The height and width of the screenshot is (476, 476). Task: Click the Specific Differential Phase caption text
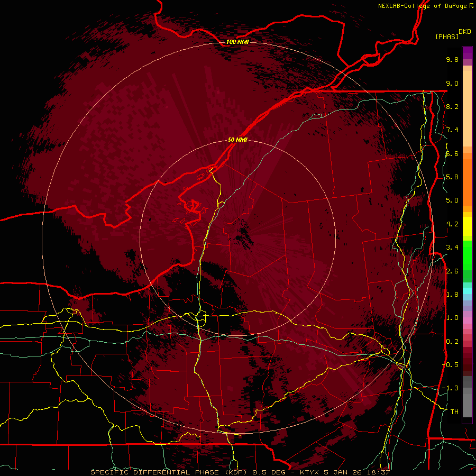point(240,472)
